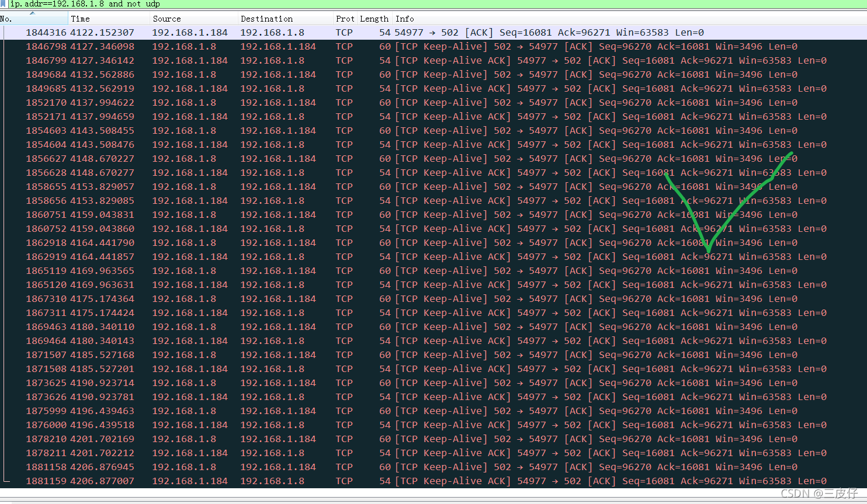Select the packet with time 4153.829085
The image size is (867, 504).
tap(434, 201)
